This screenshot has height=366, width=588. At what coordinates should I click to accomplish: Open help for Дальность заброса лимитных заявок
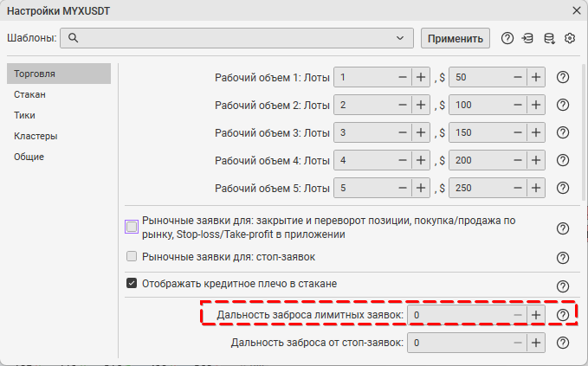point(563,315)
